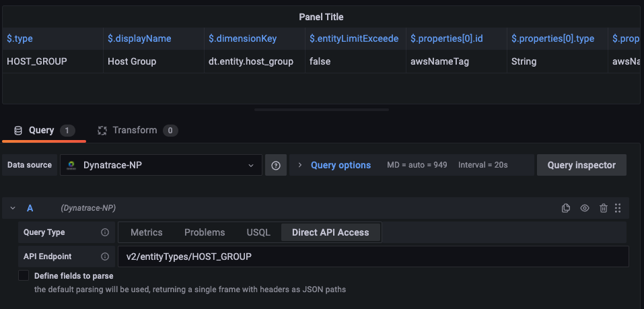This screenshot has height=309, width=644.
Task: Sort by the $.entityLimitExceede column header
Action: (x=356, y=38)
